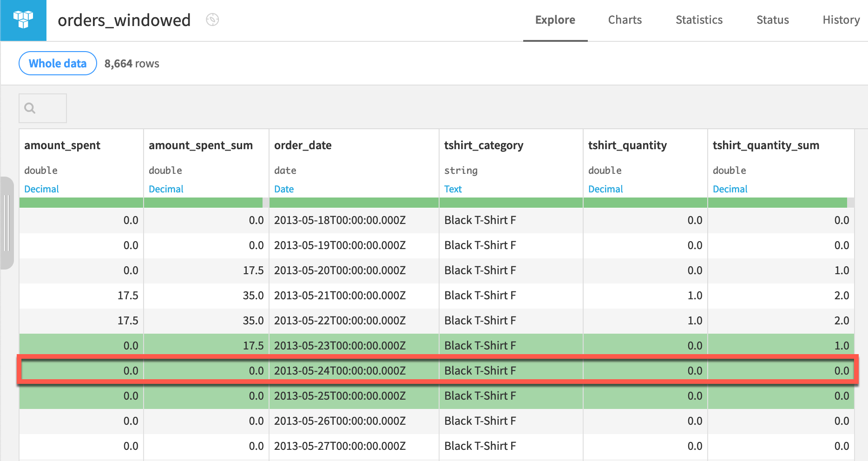The height and width of the screenshot is (461, 868).
Task: Select the Explore tab
Action: click(555, 20)
